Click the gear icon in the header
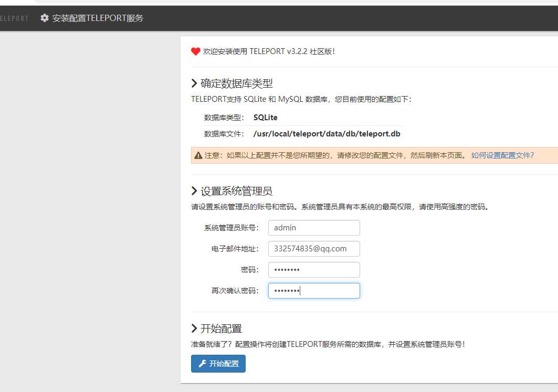Screen dimensions: 558x392 (x=45, y=18)
